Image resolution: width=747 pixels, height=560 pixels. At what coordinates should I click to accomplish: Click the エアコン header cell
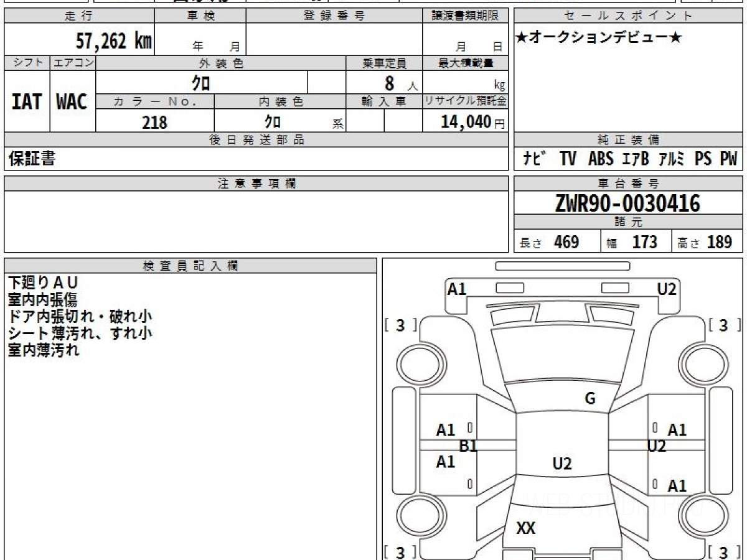73,63
